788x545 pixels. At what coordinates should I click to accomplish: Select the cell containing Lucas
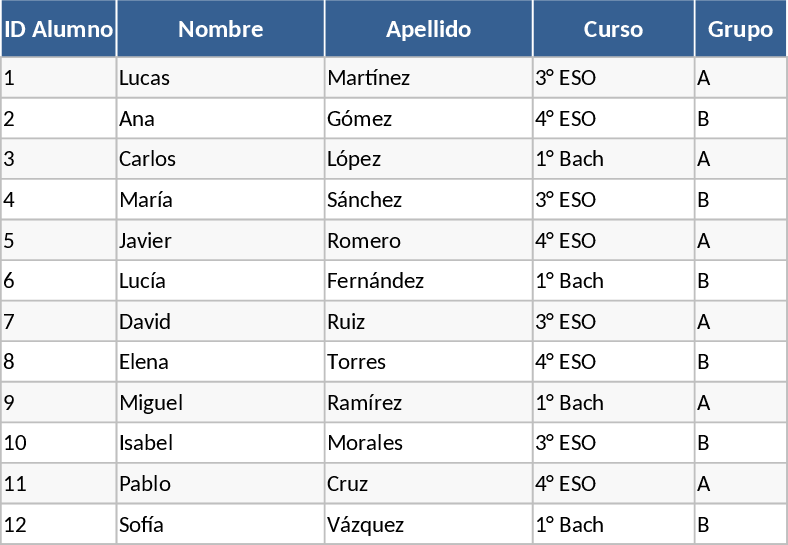(144, 78)
